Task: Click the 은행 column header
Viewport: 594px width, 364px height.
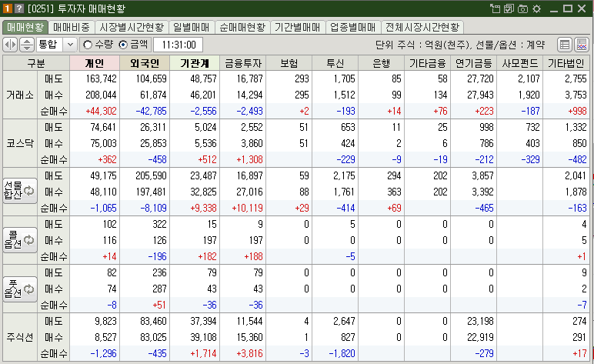Action: click(382, 63)
